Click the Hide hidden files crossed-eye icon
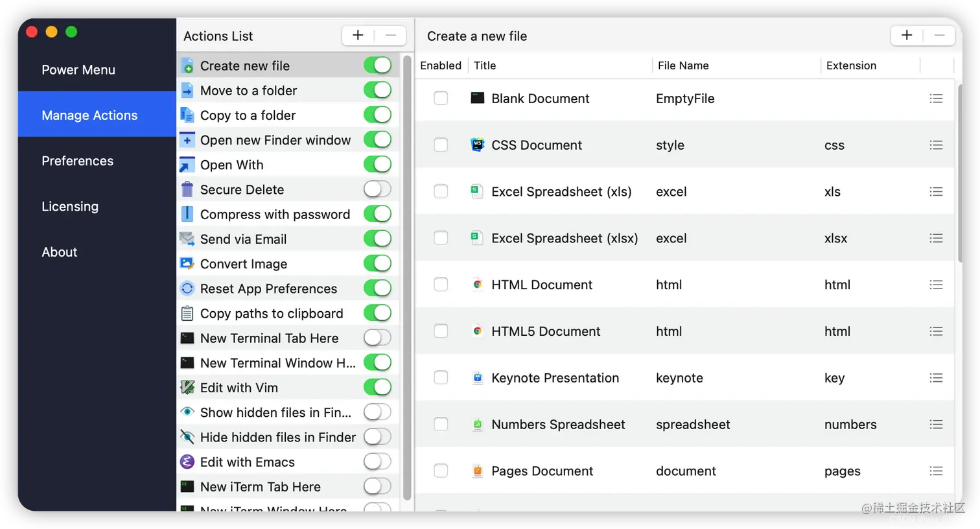The height and width of the screenshot is (529, 980). (x=187, y=437)
